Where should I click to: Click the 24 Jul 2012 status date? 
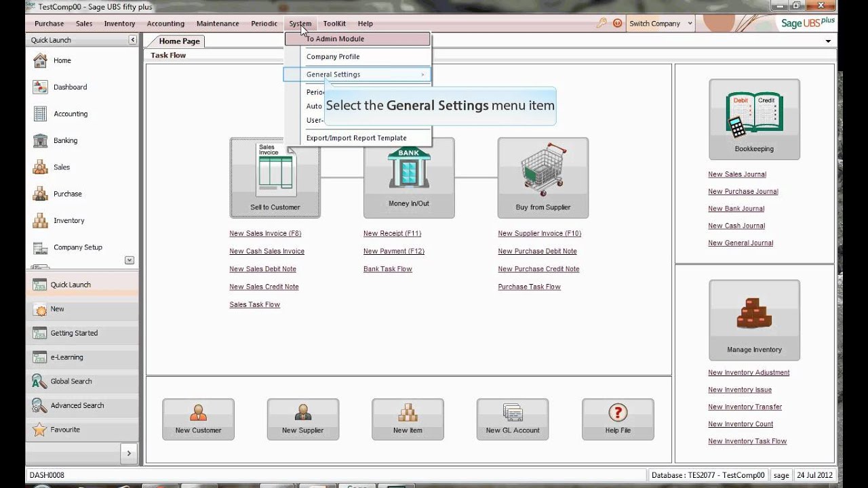(x=814, y=475)
